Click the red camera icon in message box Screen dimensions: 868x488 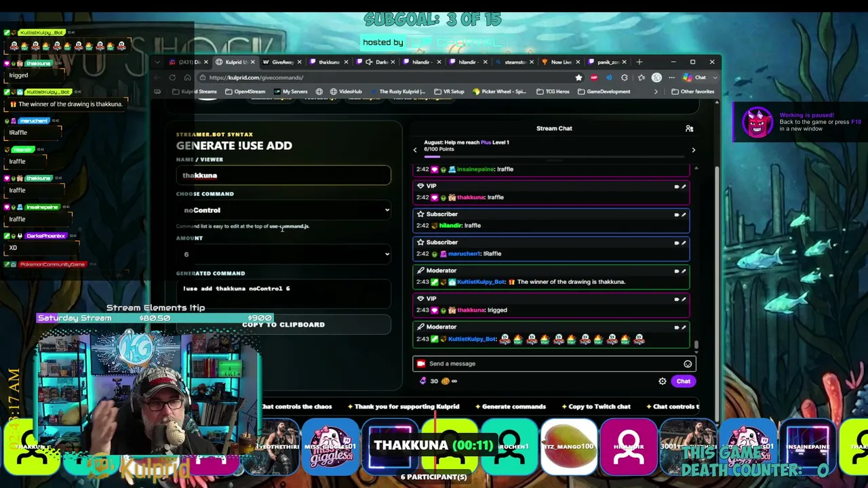(421, 364)
